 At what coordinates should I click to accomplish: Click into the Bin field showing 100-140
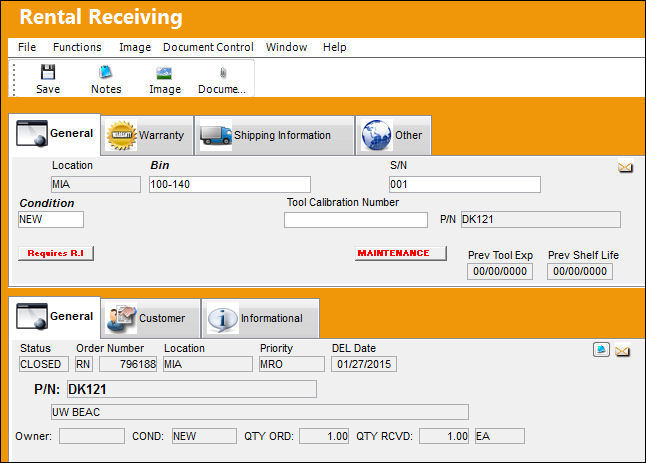click(229, 185)
